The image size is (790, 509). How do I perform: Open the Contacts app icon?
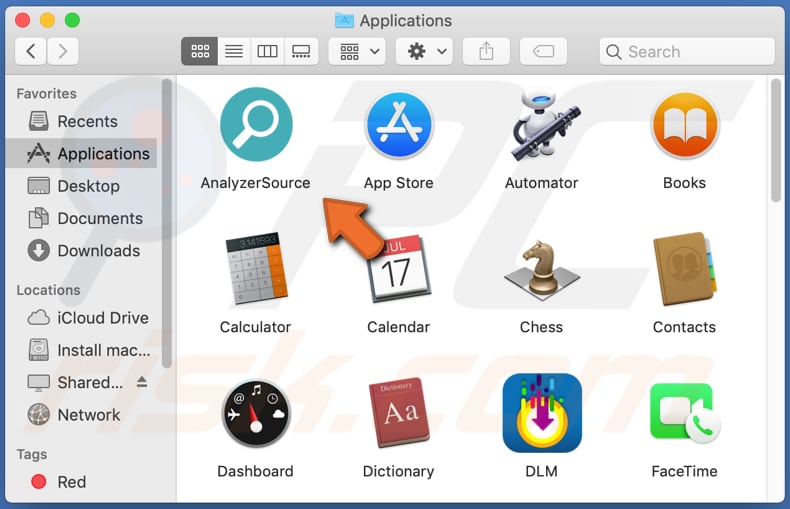point(685,269)
